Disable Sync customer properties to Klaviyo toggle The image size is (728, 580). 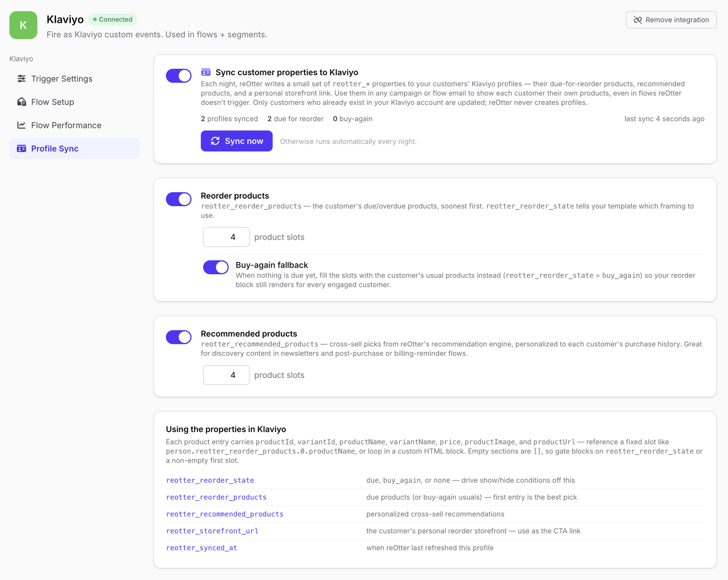[x=179, y=76]
